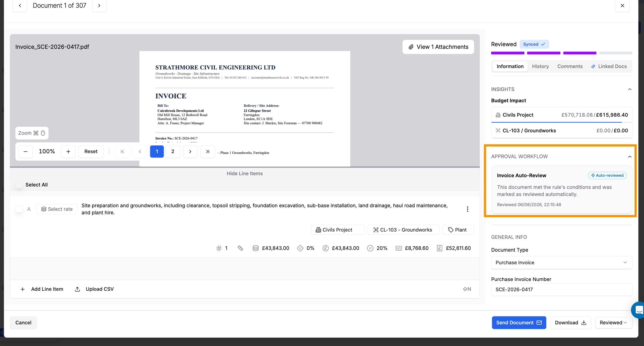Viewport: 644px width, 346px height.
Task: Click the Cancel button
Action: tap(23, 323)
